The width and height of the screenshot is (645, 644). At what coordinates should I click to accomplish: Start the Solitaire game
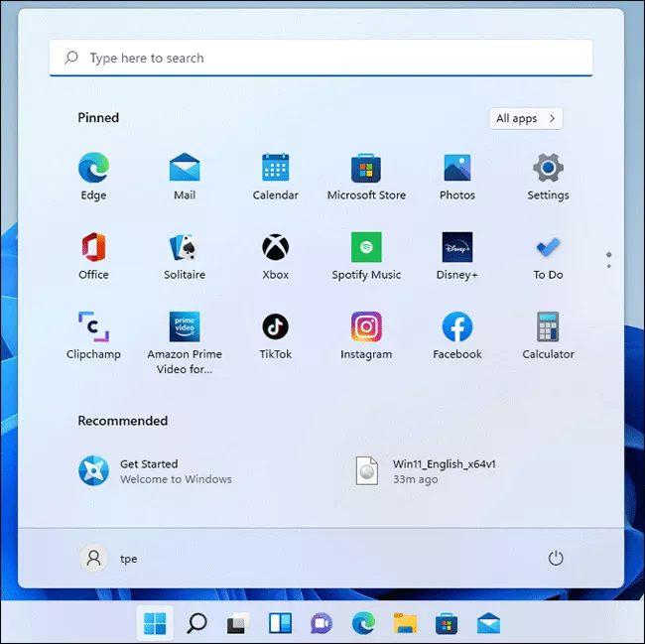coord(185,256)
